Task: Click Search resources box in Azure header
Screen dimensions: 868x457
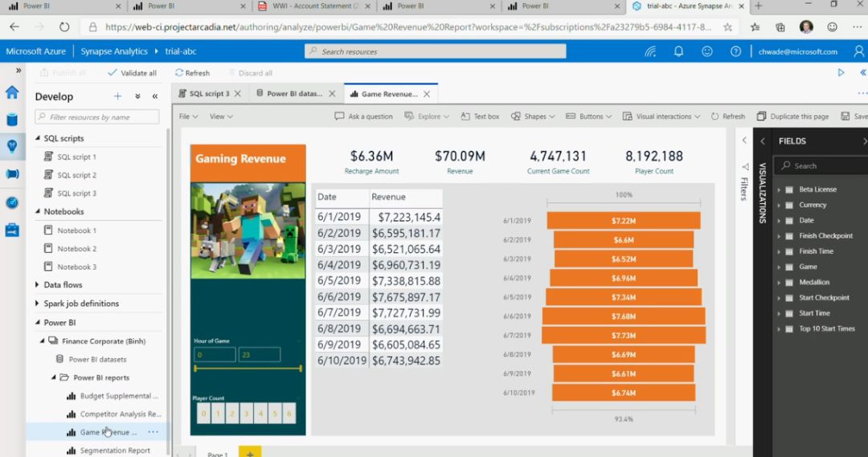Action: (435, 51)
